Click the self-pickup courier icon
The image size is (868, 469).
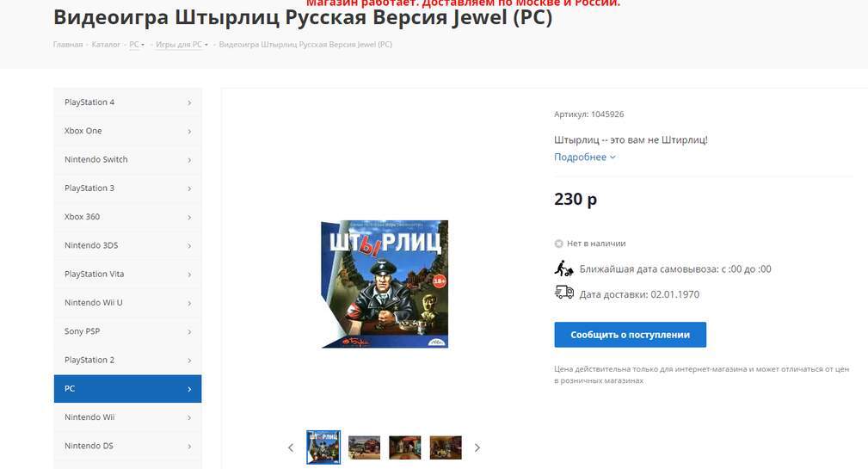(x=563, y=268)
